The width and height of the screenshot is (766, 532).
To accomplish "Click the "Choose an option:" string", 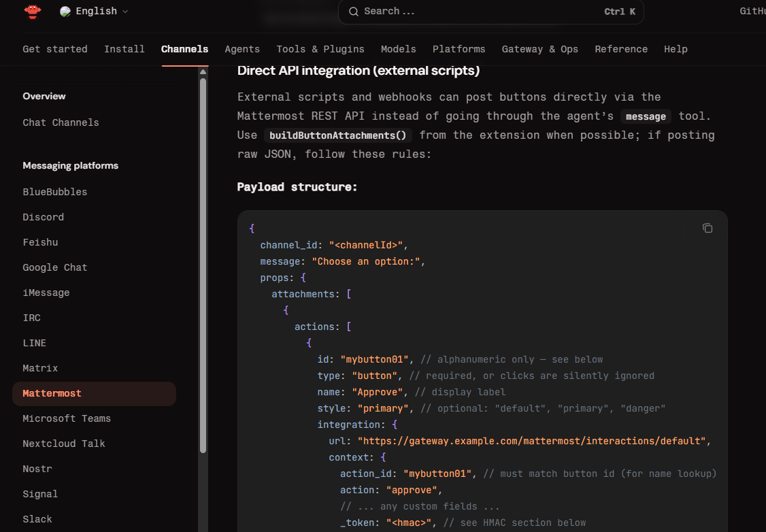I will pyautogui.click(x=366, y=262).
